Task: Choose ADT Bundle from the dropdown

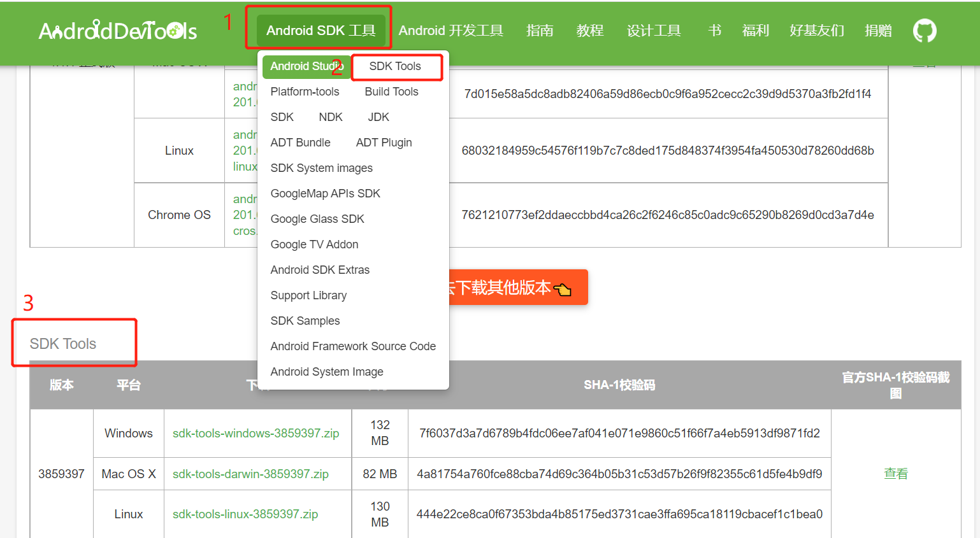Action: 300,143
